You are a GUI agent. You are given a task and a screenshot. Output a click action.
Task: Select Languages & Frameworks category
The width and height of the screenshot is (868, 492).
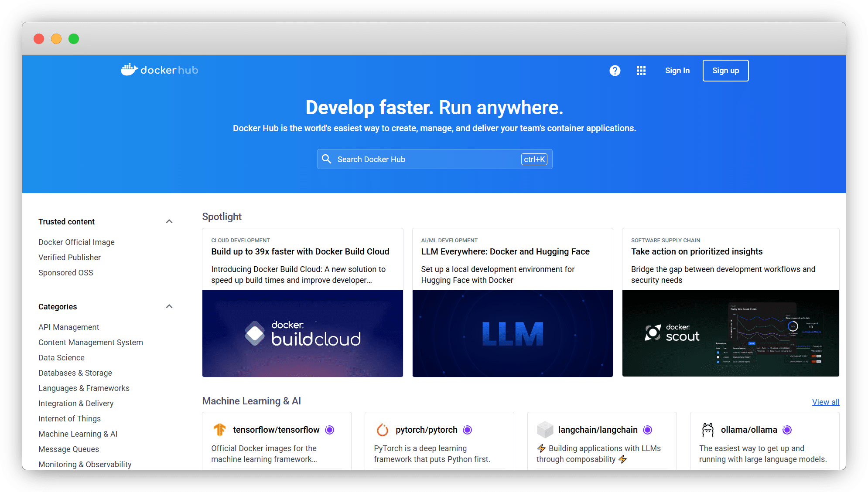tap(84, 388)
